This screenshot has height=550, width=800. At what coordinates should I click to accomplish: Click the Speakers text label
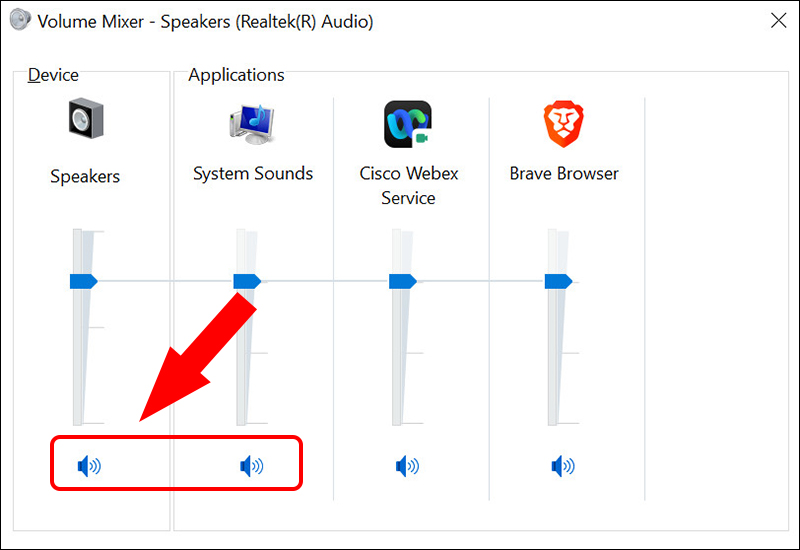pyautogui.click(x=85, y=176)
